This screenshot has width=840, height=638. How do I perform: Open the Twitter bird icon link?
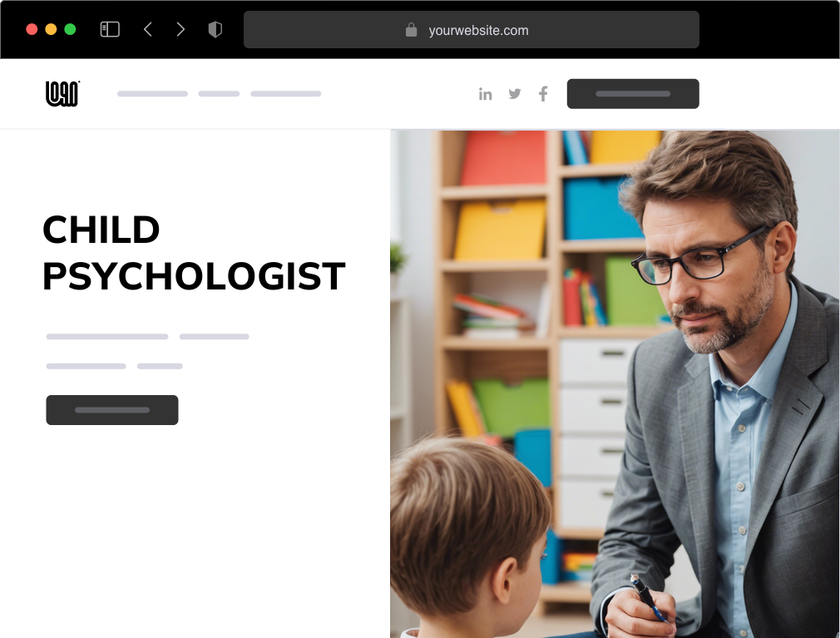pos(515,94)
